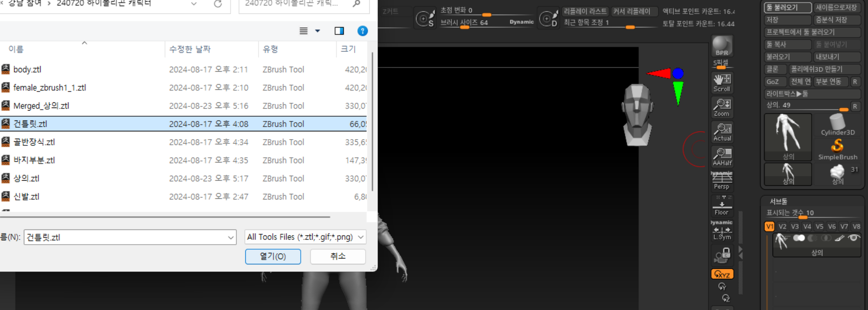Viewport: 868px width, 310px height.
Task: Toggle the preview pane icon
Action: [x=339, y=31]
